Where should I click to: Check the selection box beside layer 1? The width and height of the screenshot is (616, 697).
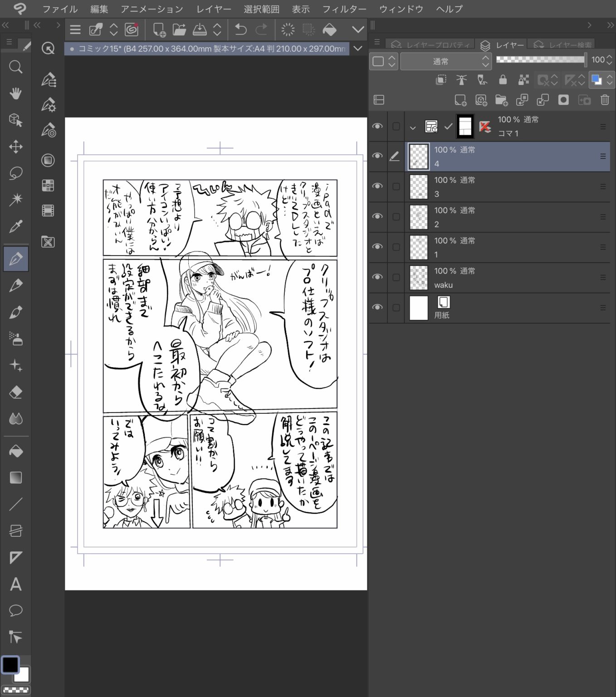point(396,247)
